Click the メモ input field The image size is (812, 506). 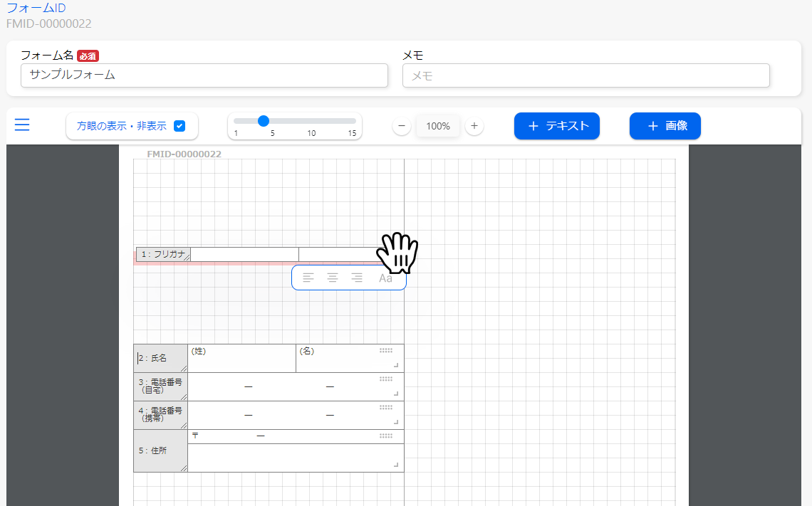pyautogui.click(x=585, y=75)
